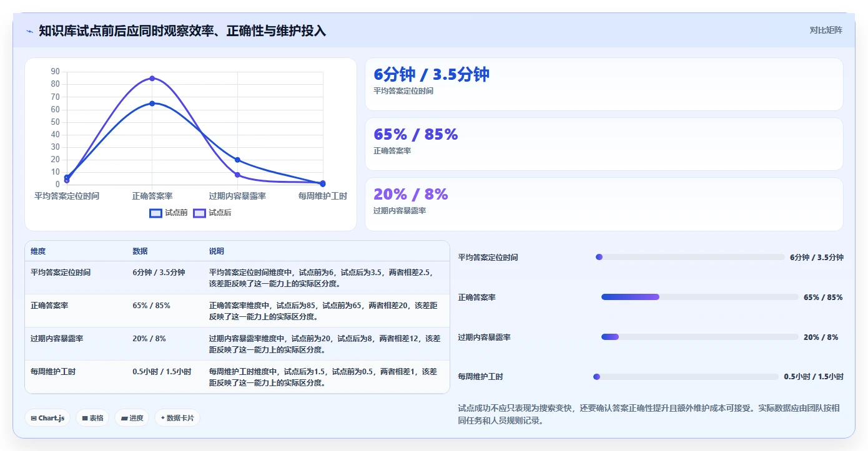Screen dimensions: 868x451
Task: Click the 6分钟 / 3.5分钟 data card
Action: click(x=604, y=84)
